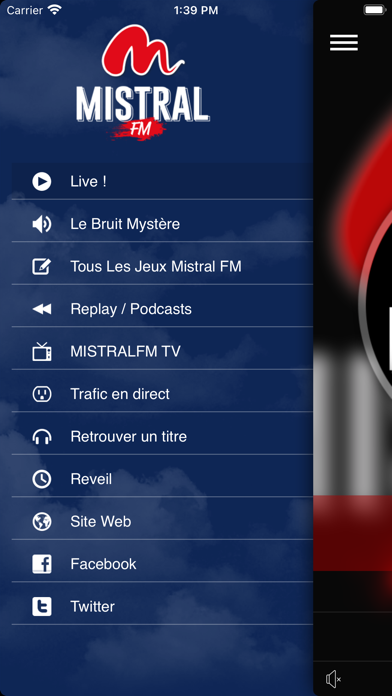Tap the clock icon for Reveil
This screenshot has height=696, width=392.
click(x=42, y=479)
